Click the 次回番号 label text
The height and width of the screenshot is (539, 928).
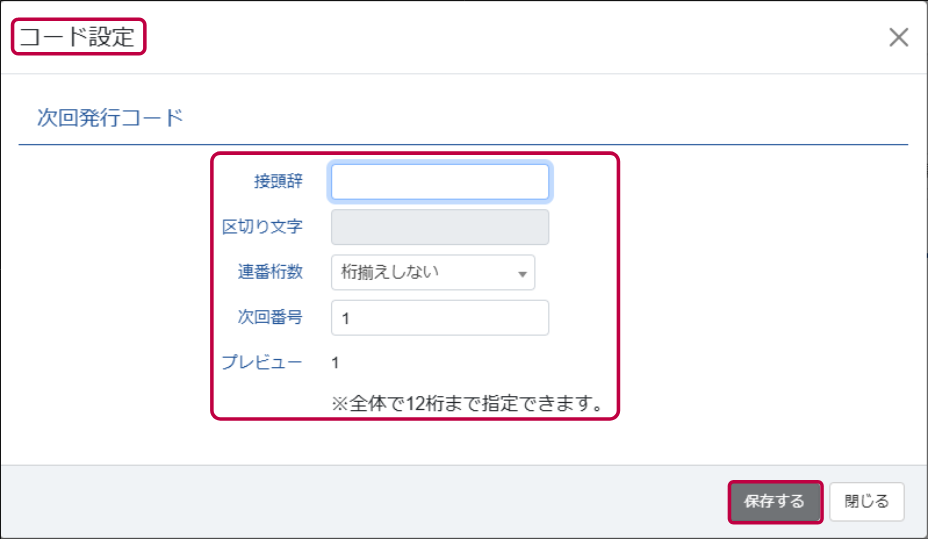[270, 317]
